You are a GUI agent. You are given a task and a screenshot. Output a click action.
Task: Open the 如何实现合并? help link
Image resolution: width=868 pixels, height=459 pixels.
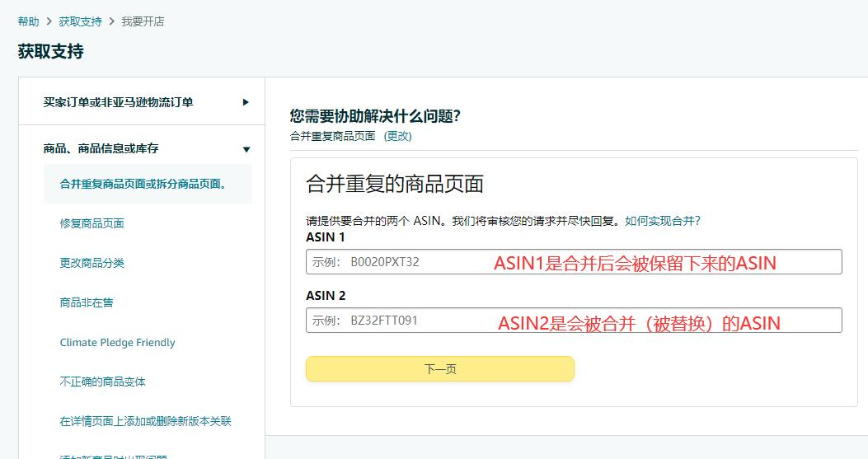point(662,221)
